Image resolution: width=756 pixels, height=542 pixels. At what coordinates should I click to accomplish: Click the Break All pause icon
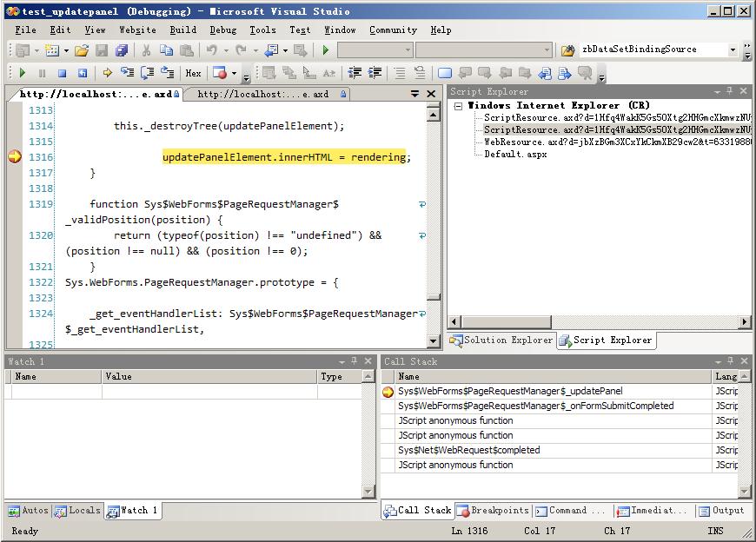click(x=42, y=74)
